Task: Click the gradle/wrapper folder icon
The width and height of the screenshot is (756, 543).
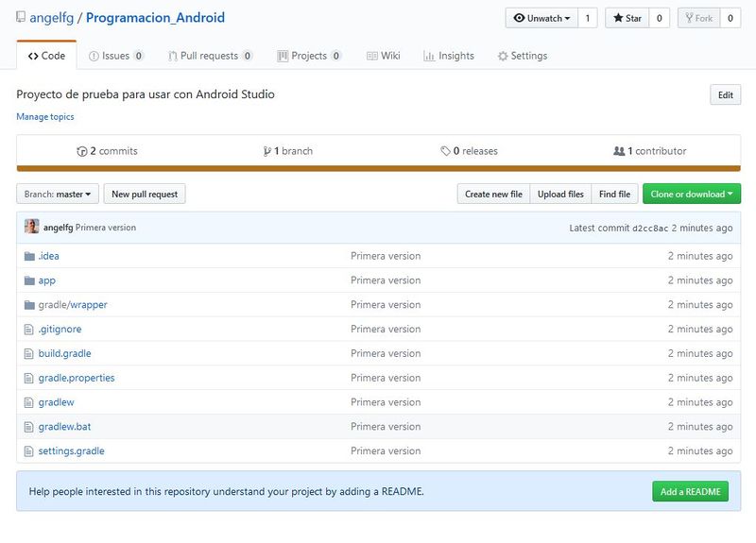Action: pos(29,304)
